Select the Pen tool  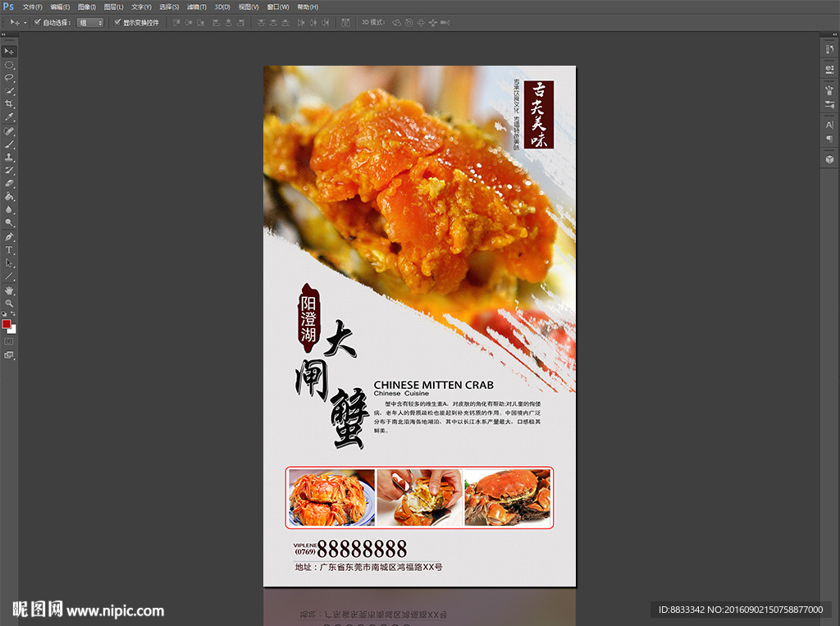pyautogui.click(x=9, y=236)
